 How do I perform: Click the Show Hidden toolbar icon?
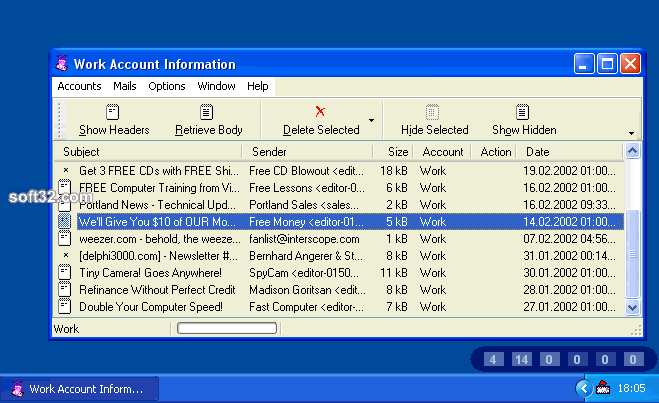click(522, 112)
